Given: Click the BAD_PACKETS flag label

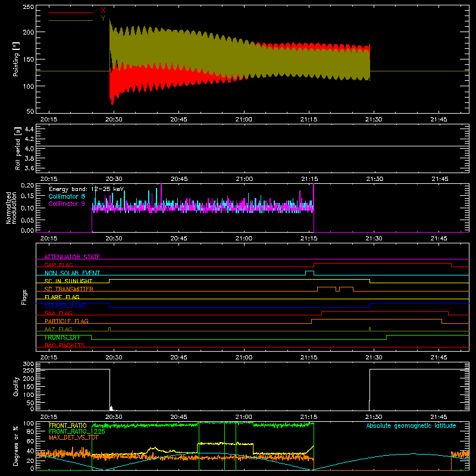Looking at the screenshot, I should pos(65,345).
